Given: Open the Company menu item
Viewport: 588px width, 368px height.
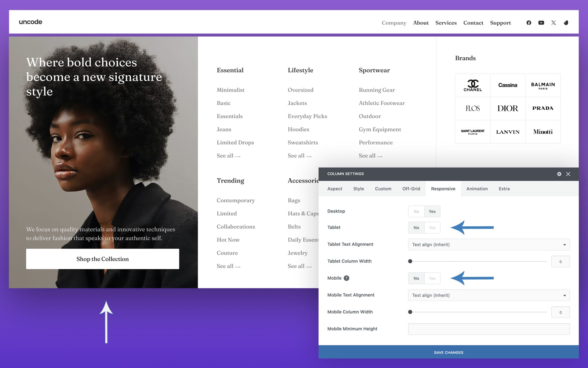Looking at the screenshot, I should coord(394,23).
